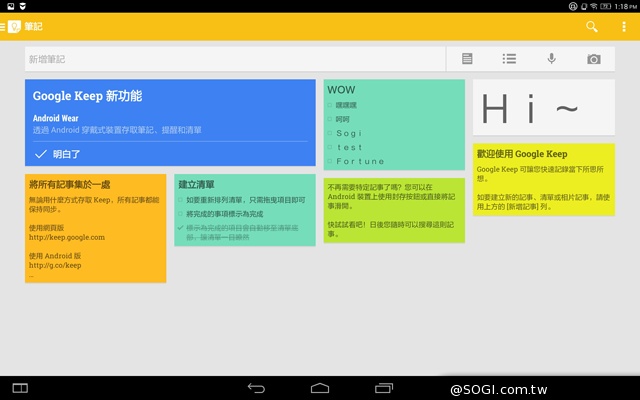Add a photo note with camera icon
The width and height of the screenshot is (640, 400).
(594, 60)
